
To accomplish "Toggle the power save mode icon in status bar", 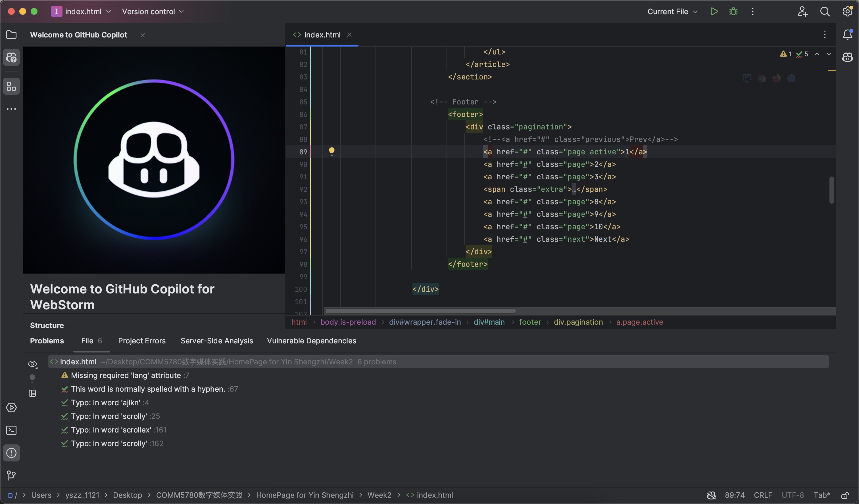I will coord(711,495).
